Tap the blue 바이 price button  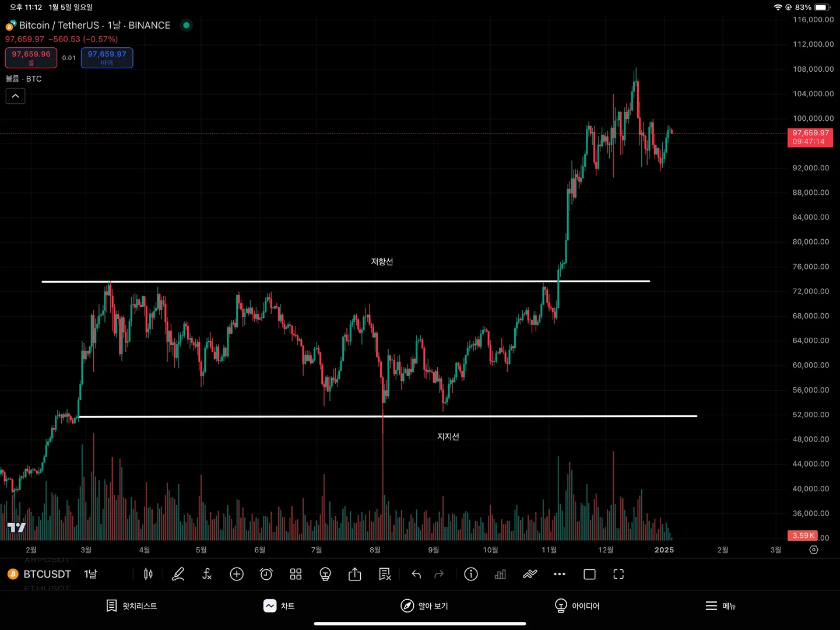(x=107, y=58)
